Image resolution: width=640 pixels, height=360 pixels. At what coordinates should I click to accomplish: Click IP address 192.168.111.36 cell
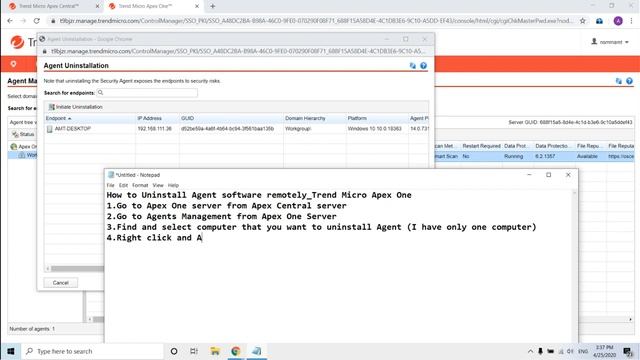coord(154,129)
